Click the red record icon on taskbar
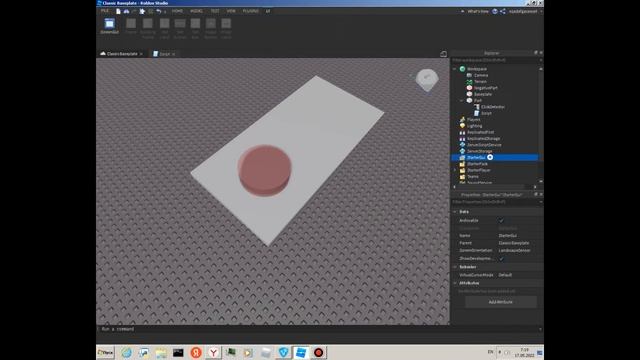Screen dimensions: 640x360 318,352
